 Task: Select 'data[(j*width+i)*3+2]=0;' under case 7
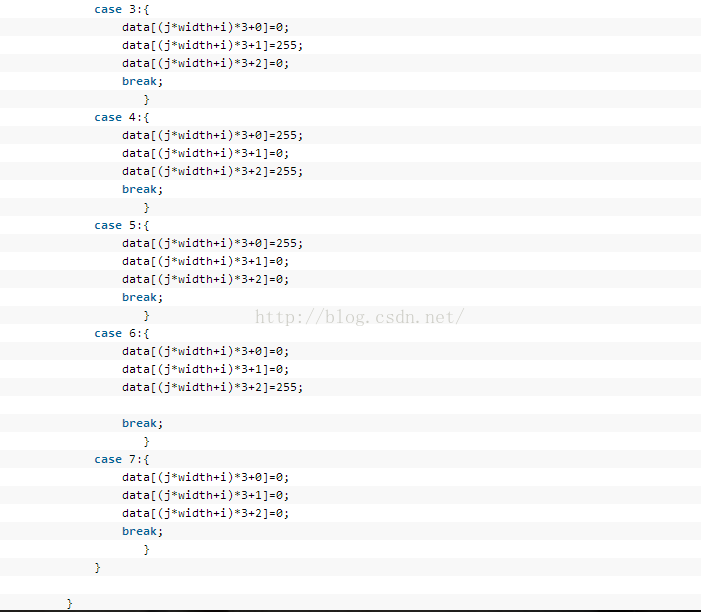(x=206, y=514)
